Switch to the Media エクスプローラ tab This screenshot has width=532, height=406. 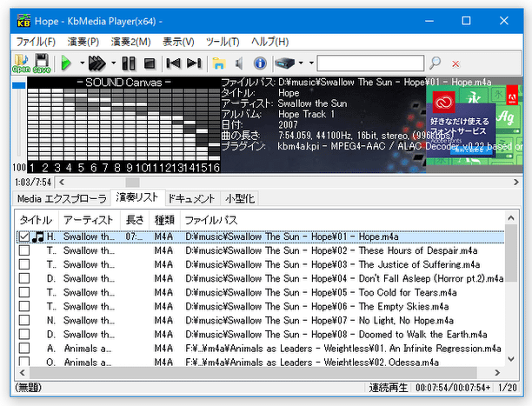click(61, 199)
